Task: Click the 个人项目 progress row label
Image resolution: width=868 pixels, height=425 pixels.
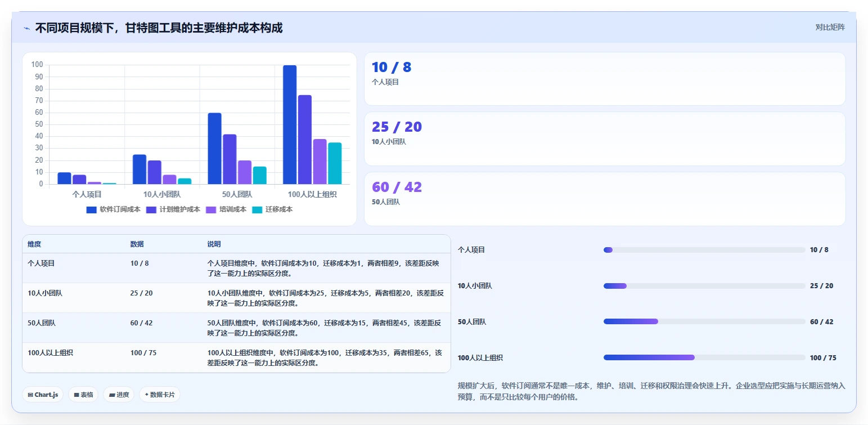Action: [471, 250]
